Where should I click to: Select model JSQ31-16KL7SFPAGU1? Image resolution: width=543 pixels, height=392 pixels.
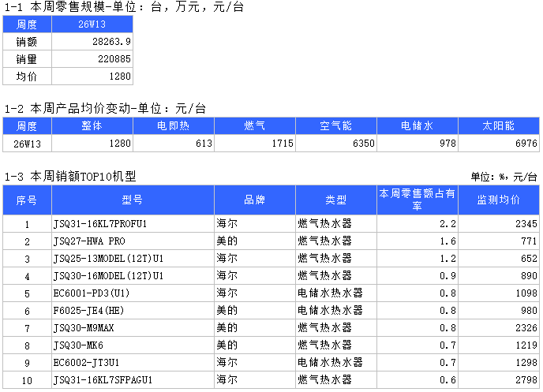tap(103, 380)
